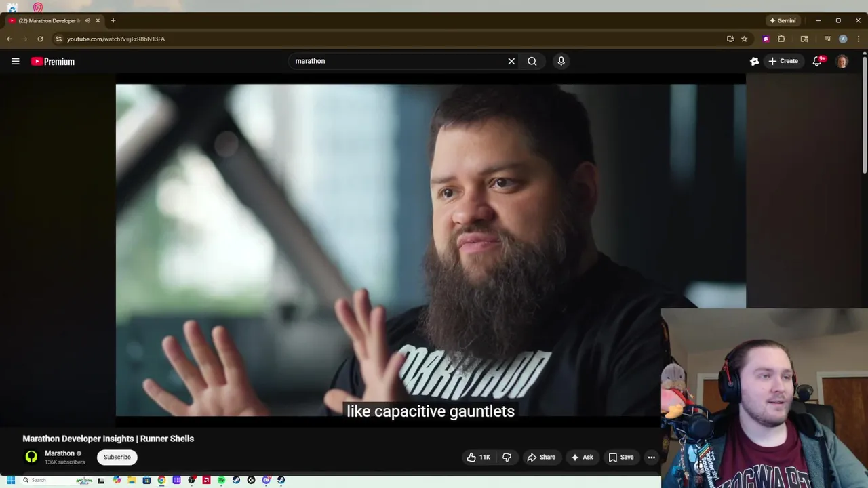Open Chrome profile avatar A
The image size is (868, 488).
click(843, 39)
